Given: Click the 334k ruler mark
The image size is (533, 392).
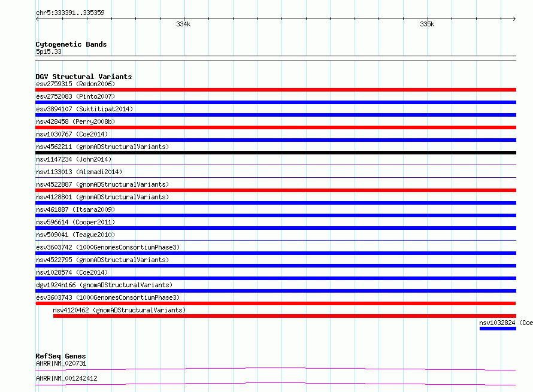Looking at the screenshot, I should click(x=184, y=24).
